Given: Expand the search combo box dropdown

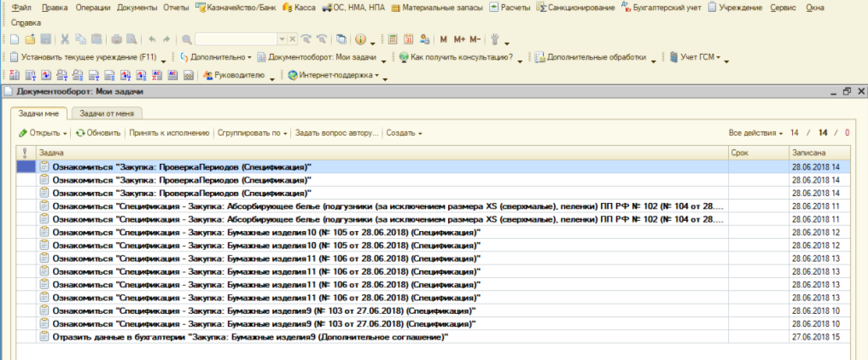Looking at the screenshot, I should tap(283, 39).
